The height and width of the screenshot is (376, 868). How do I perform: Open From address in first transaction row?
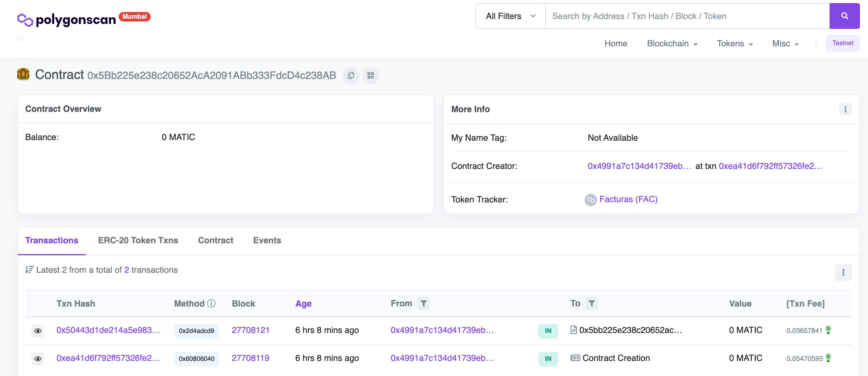point(442,330)
